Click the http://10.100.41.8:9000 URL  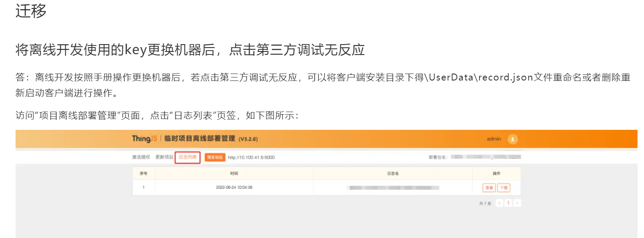pos(251,158)
